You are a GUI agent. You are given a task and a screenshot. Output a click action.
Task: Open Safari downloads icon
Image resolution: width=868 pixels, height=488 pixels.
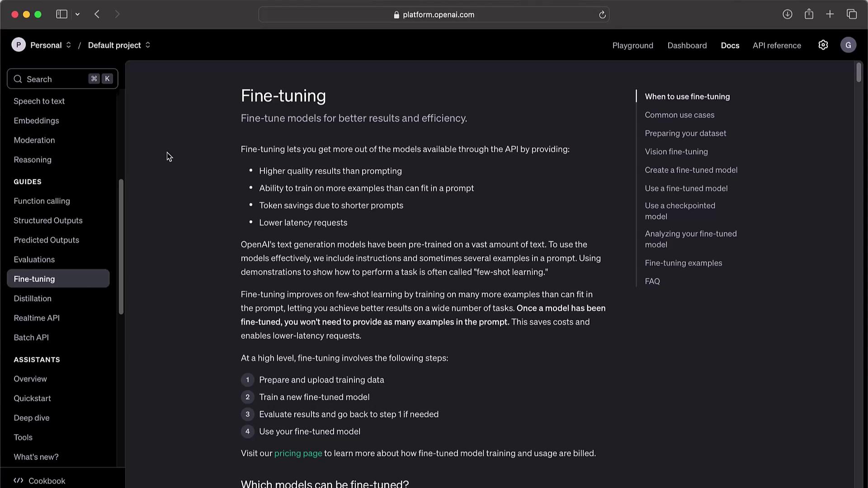pos(787,14)
